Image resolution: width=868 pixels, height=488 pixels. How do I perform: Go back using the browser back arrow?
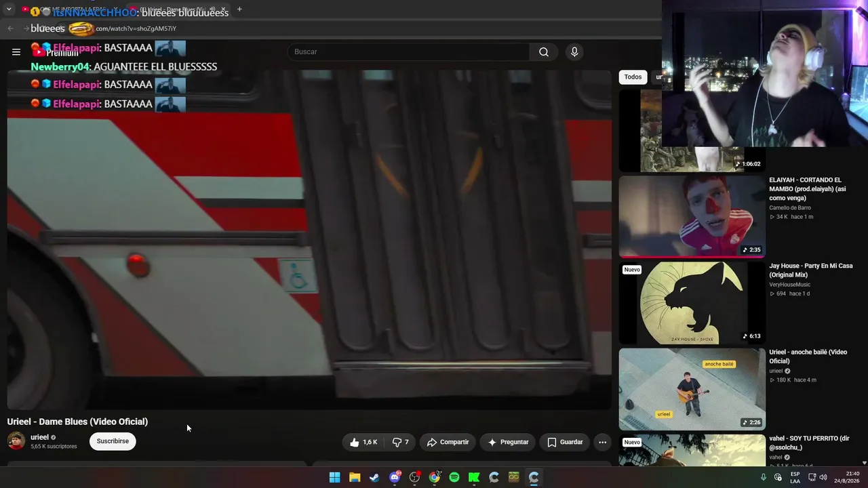click(10, 28)
